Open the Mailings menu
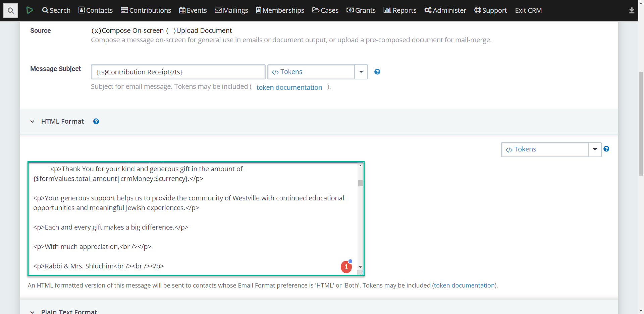 (x=231, y=10)
